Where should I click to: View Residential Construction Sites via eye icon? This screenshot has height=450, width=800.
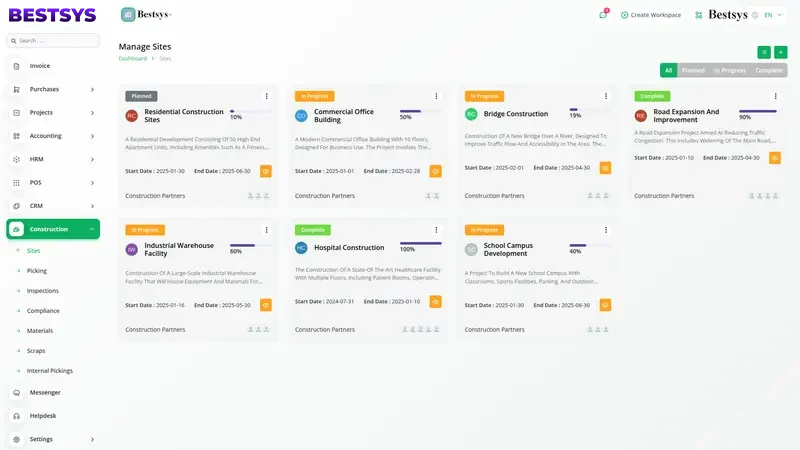click(266, 171)
